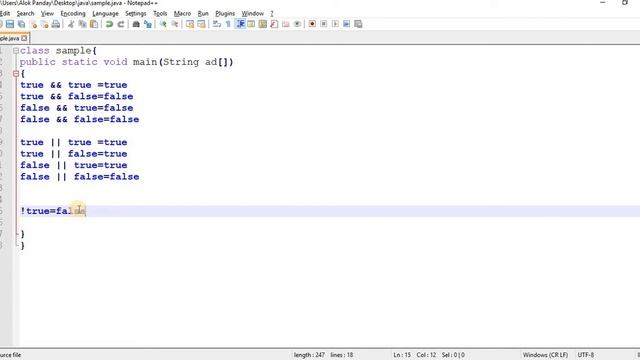Click the UTF-8 encoding status field

tap(586, 355)
